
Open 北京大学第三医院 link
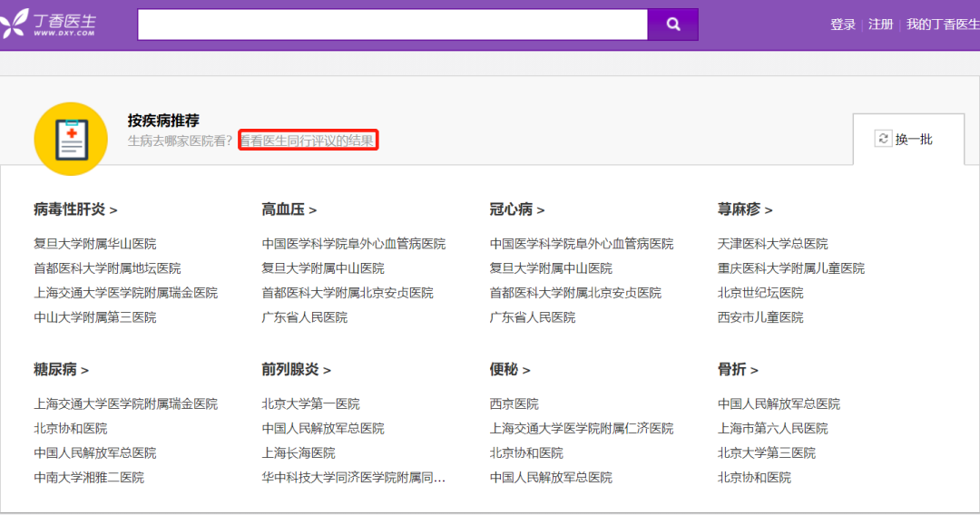pyautogui.click(x=767, y=452)
